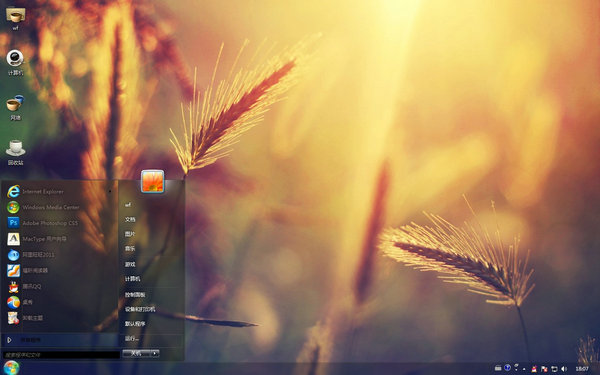Click the taskbar clock showing 18:07
This screenshot has width=600, height=375.
(582, 369)
